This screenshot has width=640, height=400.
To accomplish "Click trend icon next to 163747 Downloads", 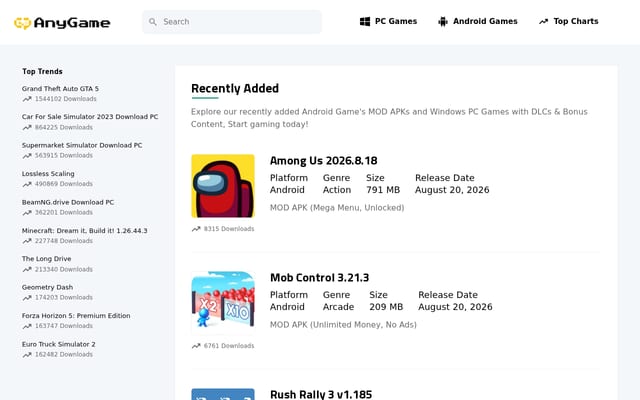I will coord(27,326).
